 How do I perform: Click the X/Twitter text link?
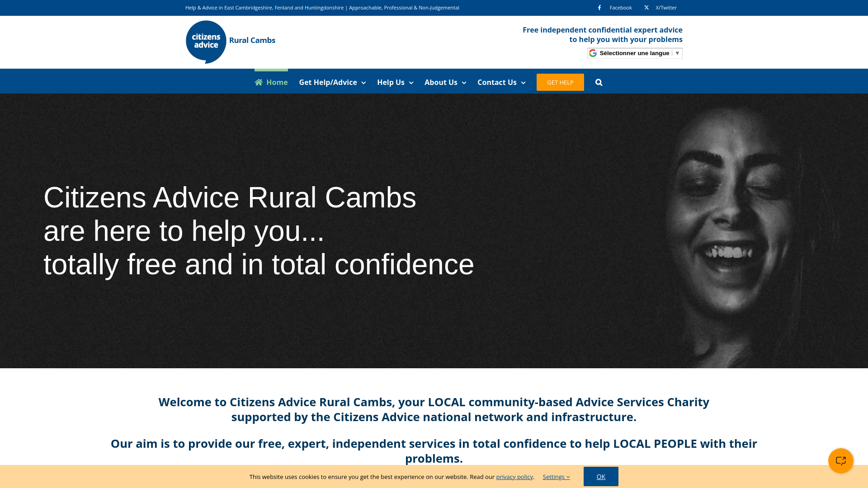click(x=666, y=8)
